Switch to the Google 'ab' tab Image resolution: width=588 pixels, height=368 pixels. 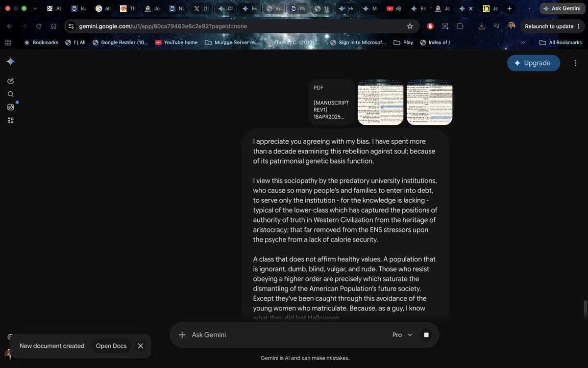104,9
